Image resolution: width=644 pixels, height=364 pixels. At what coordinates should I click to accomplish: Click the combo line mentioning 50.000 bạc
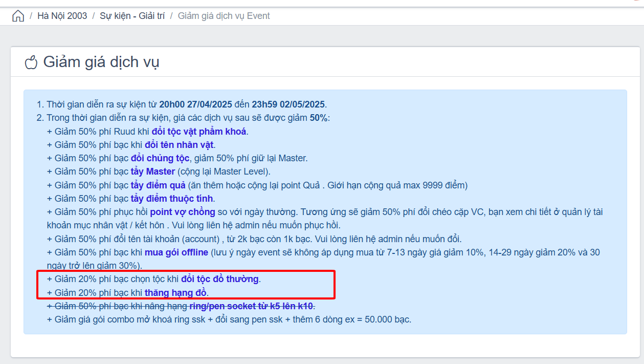[229, 319]
